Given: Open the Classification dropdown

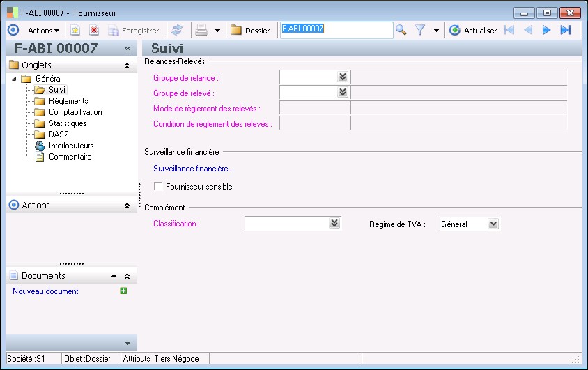Looking at the screenshot, I should (x=334, y=224).
